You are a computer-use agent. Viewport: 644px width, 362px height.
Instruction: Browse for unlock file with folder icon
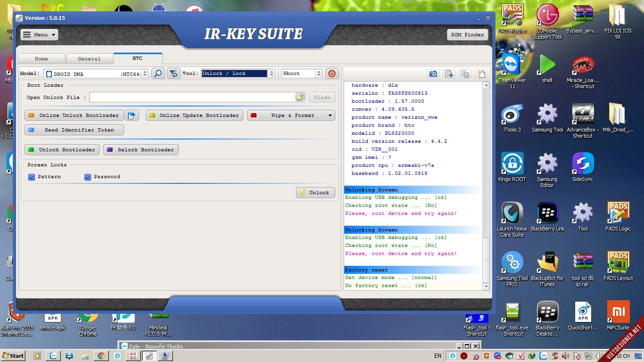pos(300,97)
